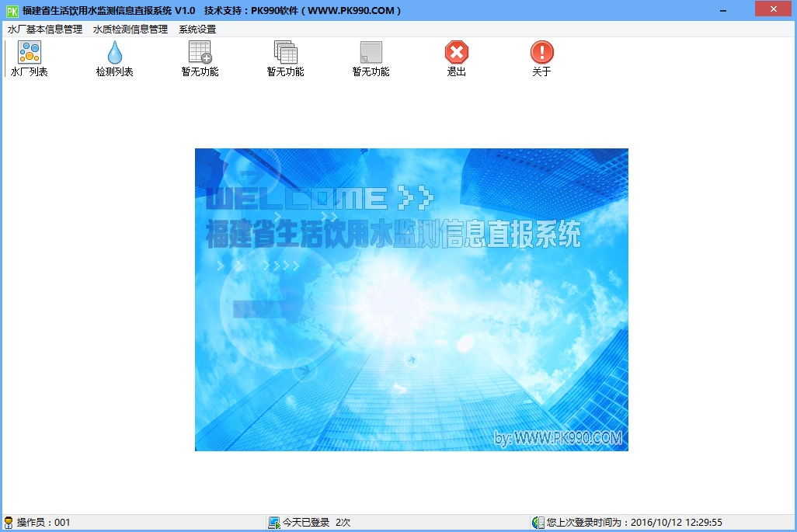Click the operator icon in status bar

(x=9, y=523)
